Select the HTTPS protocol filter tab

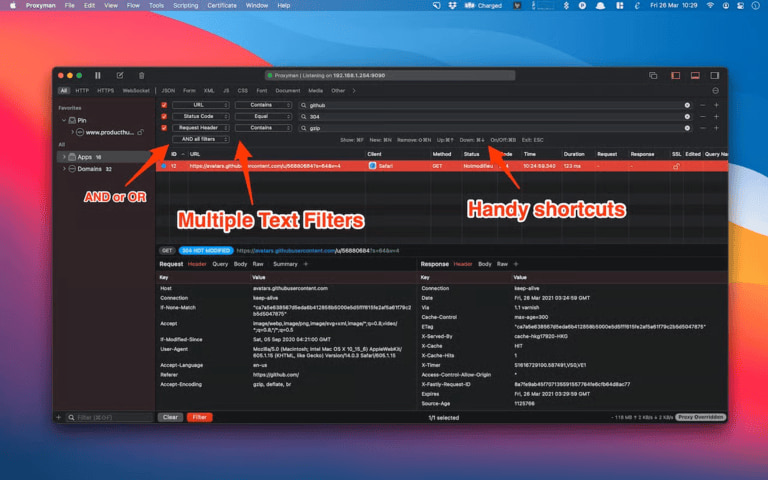tap(105, 91)
